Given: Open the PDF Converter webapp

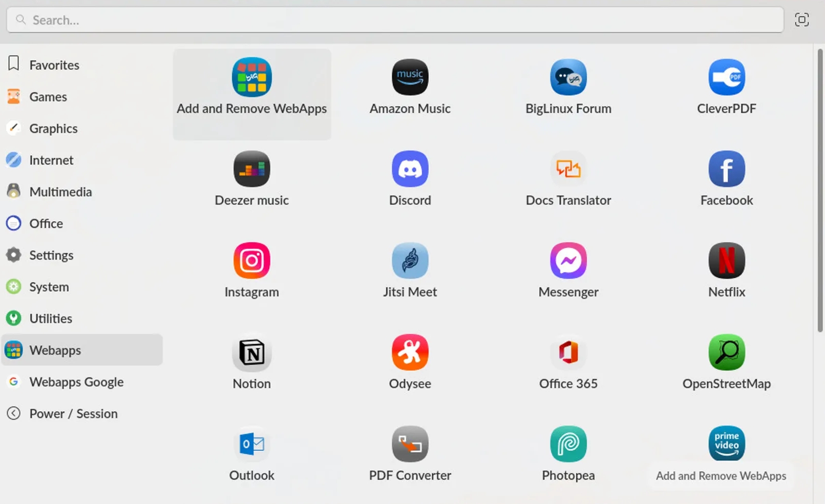Looking at the screenshot, I should click(x=410, y=454).
